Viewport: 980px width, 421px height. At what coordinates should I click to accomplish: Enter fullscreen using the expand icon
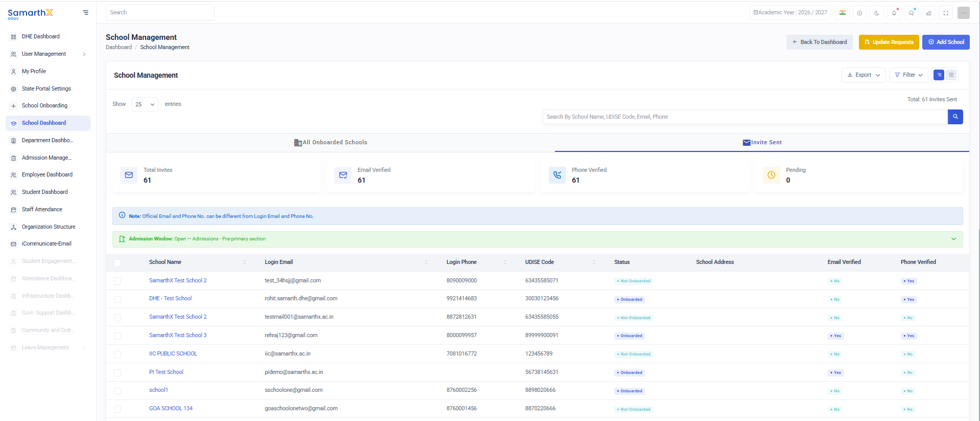point(946,13)
